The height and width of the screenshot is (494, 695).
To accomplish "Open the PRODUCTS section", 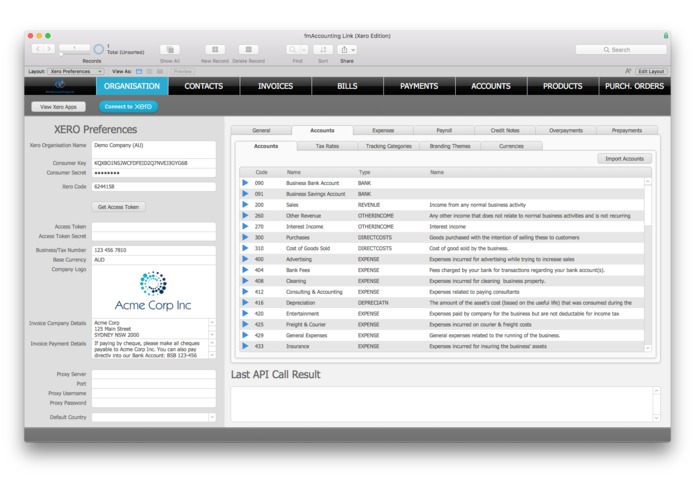I will [x=563, y=86].
